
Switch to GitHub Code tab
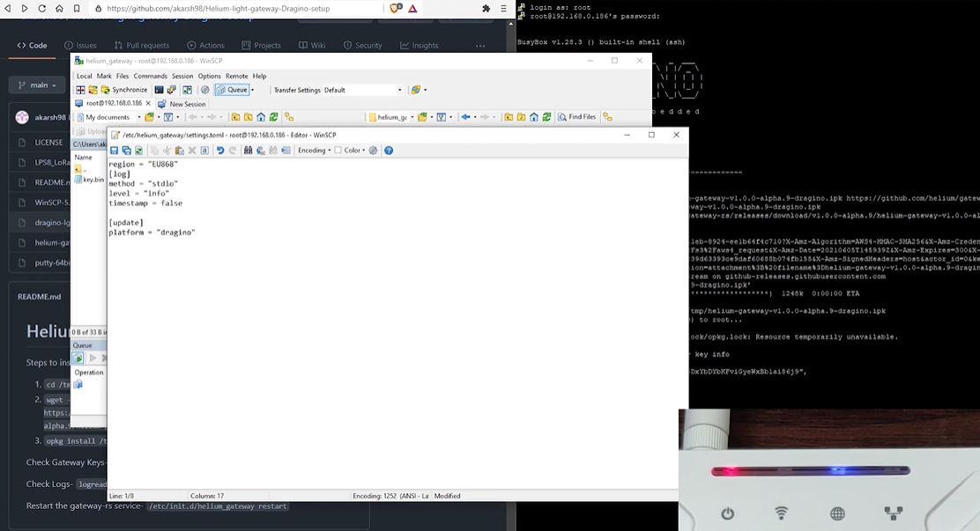(x=32, y=45)
